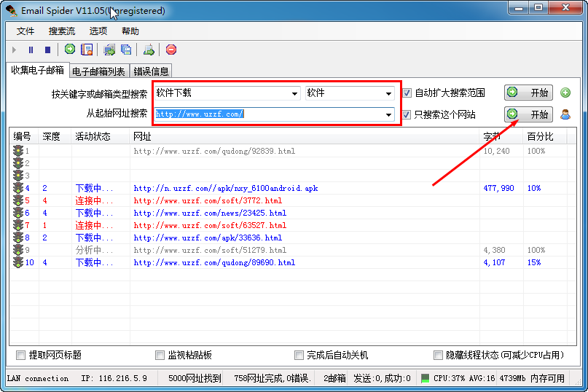Expand the 软件 mailbox type dropdown
This screenshot has width=588, height=392.
pos(389,93)
